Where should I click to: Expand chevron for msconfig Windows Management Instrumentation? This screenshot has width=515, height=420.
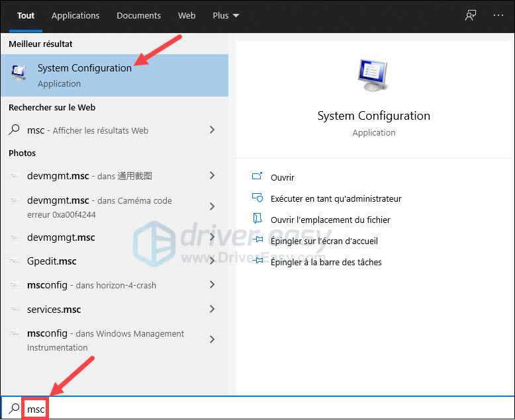click(212, 339)
